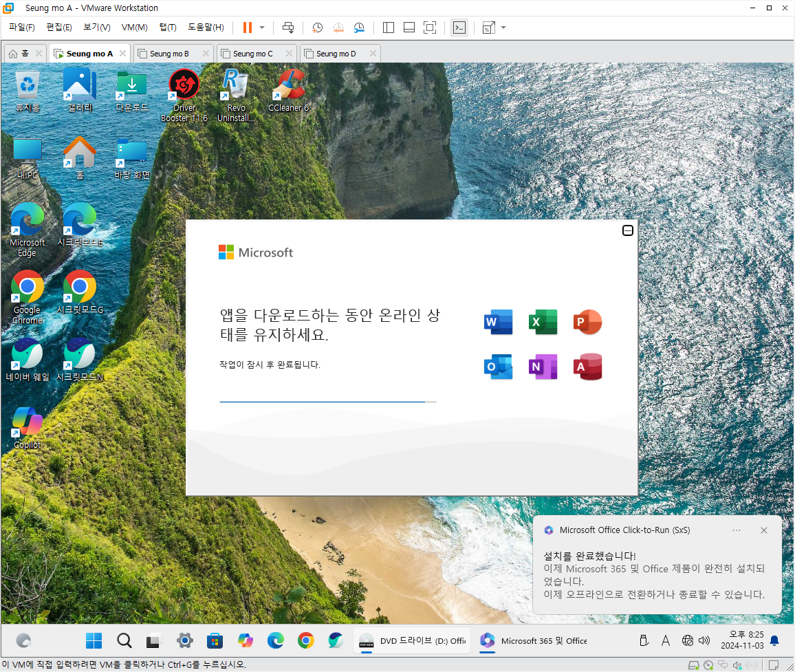Image resolution: width=795 pixels, height=672 pixels.
Task: Revert VM to previous snapshot icon
Action: pos(338,28)
